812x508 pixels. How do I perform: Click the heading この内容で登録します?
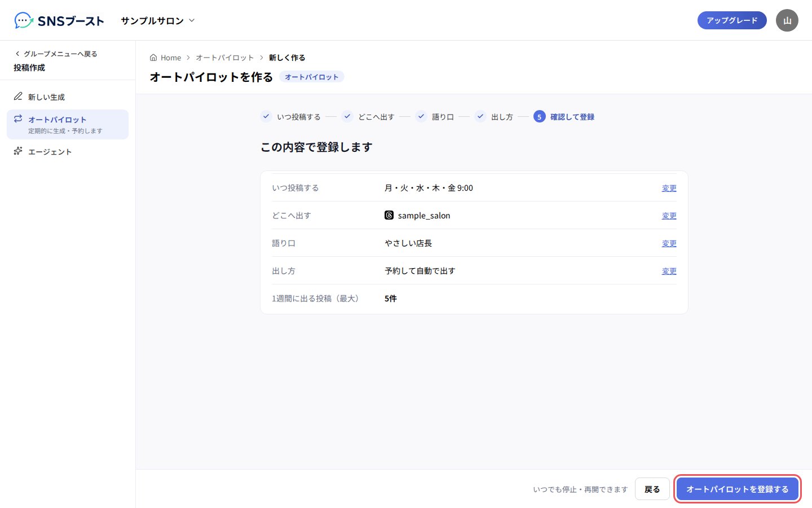(316, 147)
